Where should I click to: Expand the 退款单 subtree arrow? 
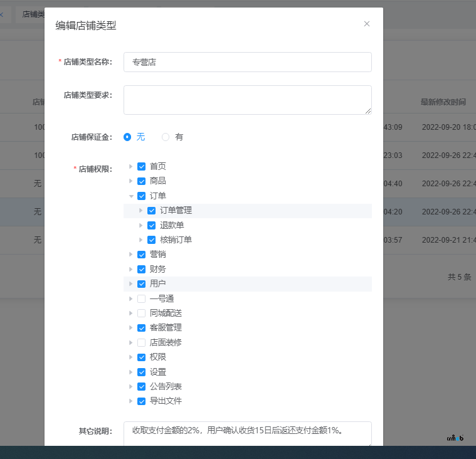tap(141, 225)
